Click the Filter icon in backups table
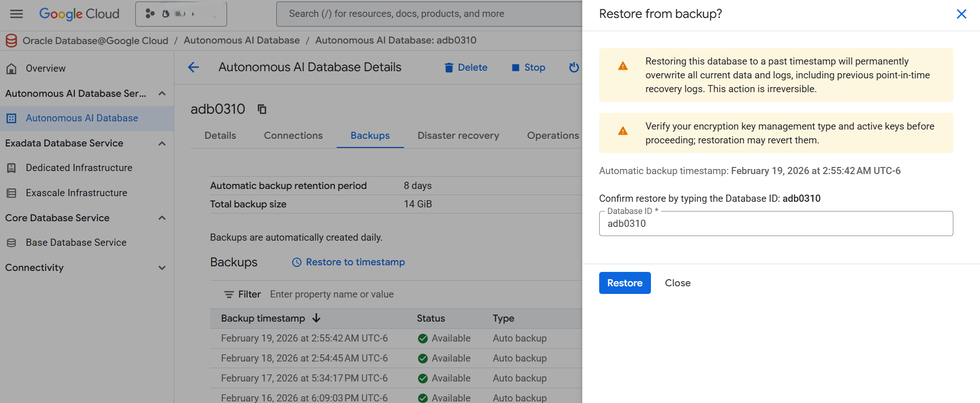The image size is (980, 403). [229, 294]
